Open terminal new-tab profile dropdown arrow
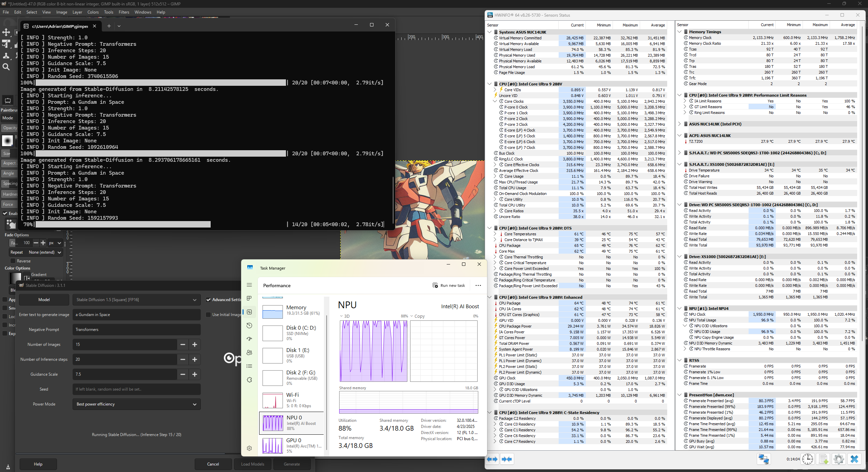868x472 pixels. [119, 26]
